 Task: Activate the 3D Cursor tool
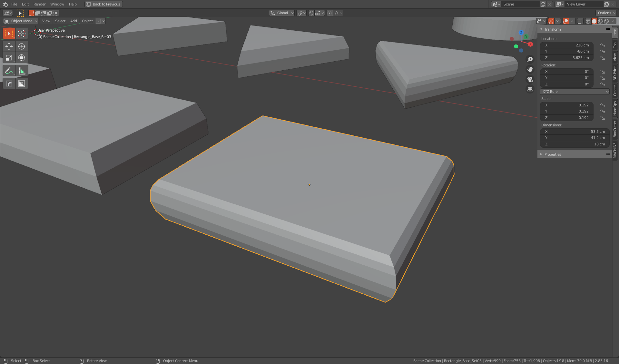coord(22,33)
